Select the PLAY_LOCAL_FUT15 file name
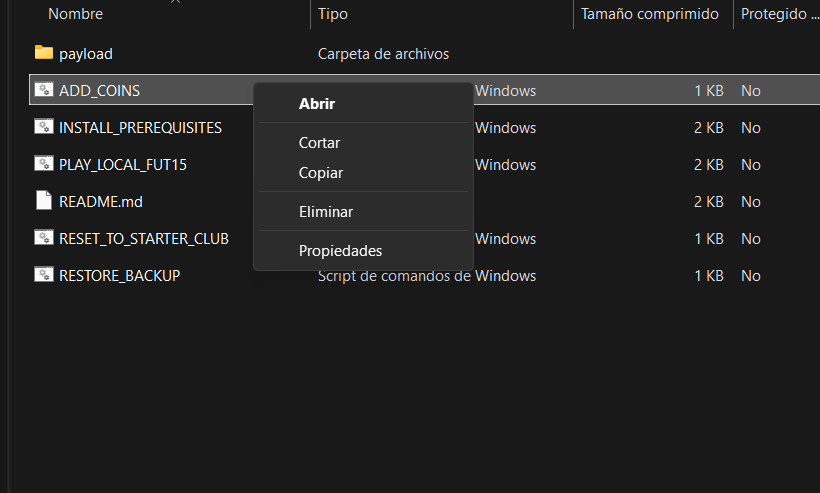 (123, 165)
